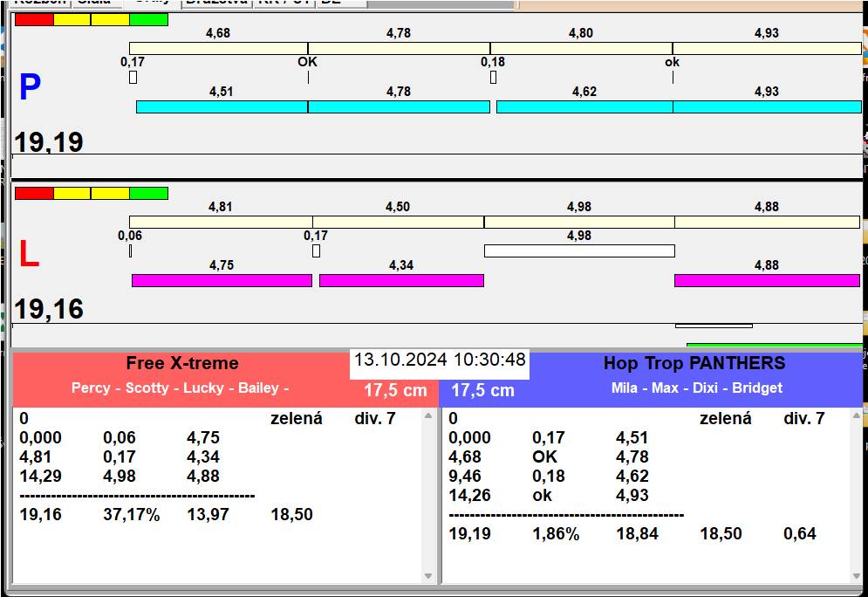The height and width of the screenshot is (597, 868).
Task: Select the magenta bar labeled 4,34
Action: tap(401, 280)
